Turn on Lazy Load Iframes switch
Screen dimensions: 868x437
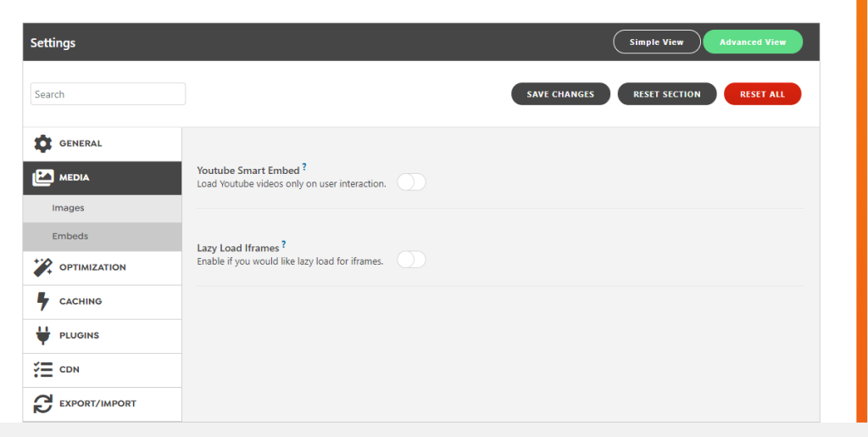pyautogui.click(x=411, y=259)
